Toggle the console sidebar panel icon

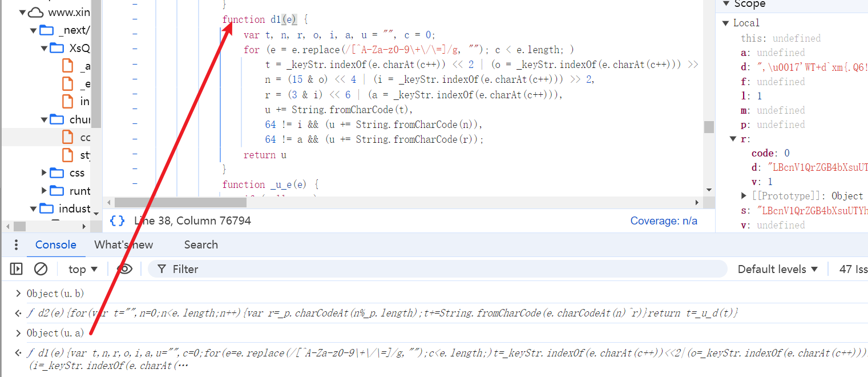[x=17, y=269]
